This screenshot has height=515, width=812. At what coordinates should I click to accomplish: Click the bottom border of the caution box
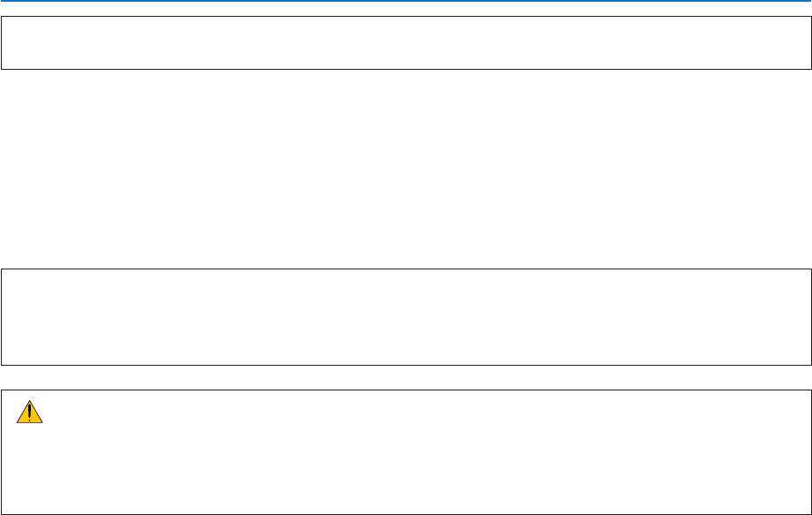(406, 512)
